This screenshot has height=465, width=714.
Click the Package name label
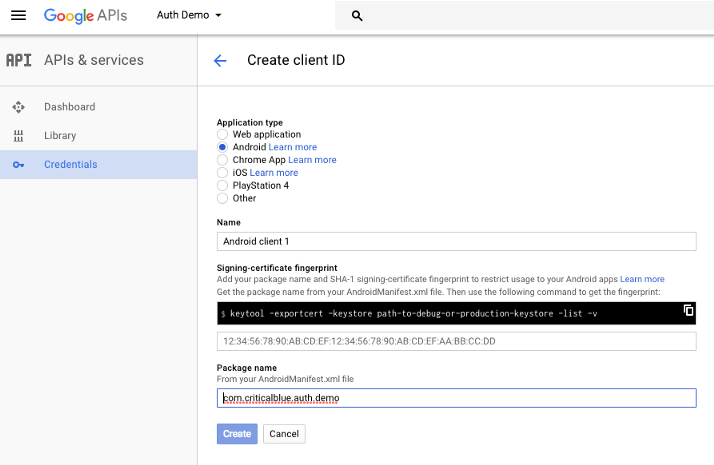246,368
